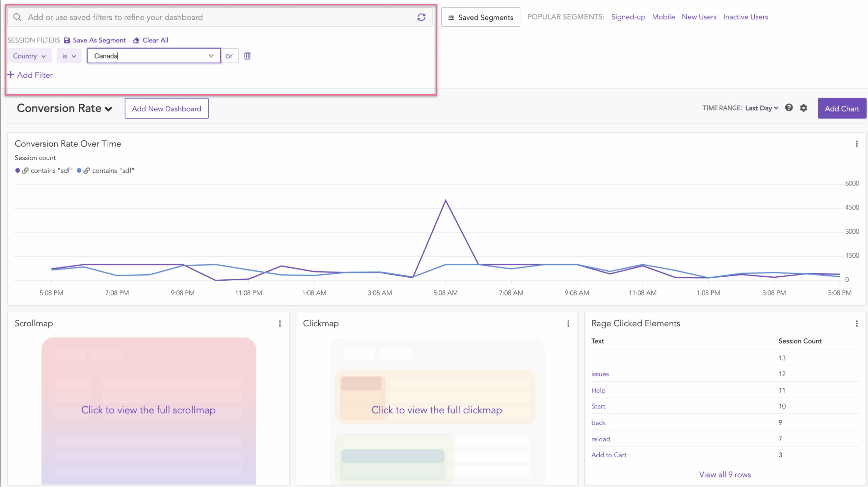Focus the saved filters search field
The image size is (868, 487).
[216, 17]
